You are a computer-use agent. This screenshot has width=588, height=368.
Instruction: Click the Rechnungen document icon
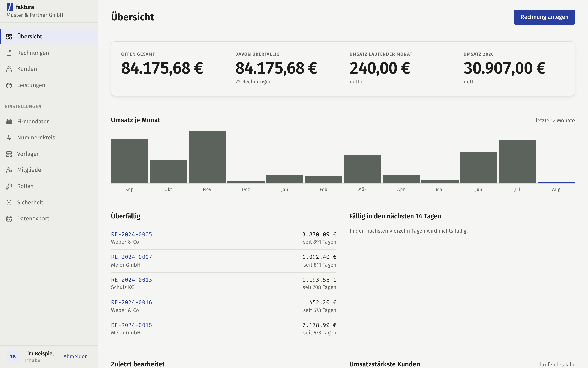pyautogui.click(x=9, y=53)
